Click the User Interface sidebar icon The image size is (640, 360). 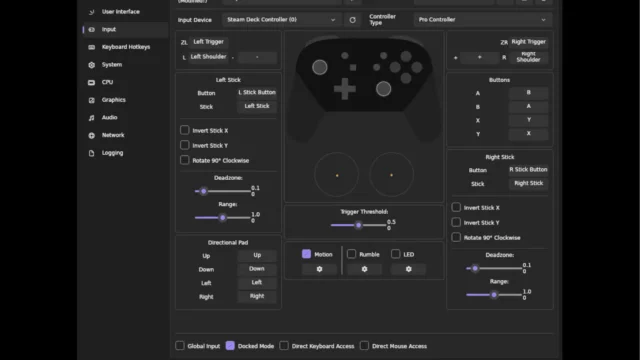91,12
